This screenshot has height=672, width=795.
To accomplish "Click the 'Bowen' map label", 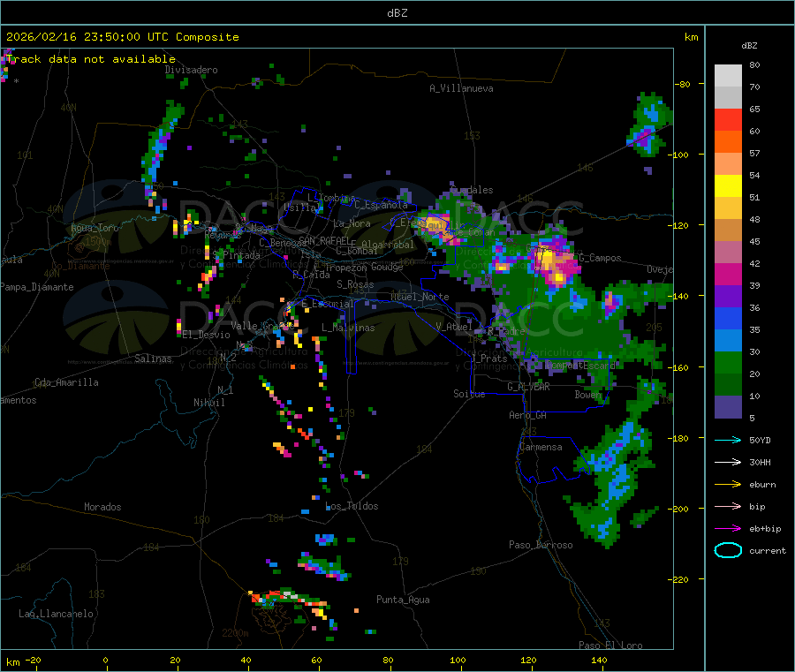I will click(587, 394).
